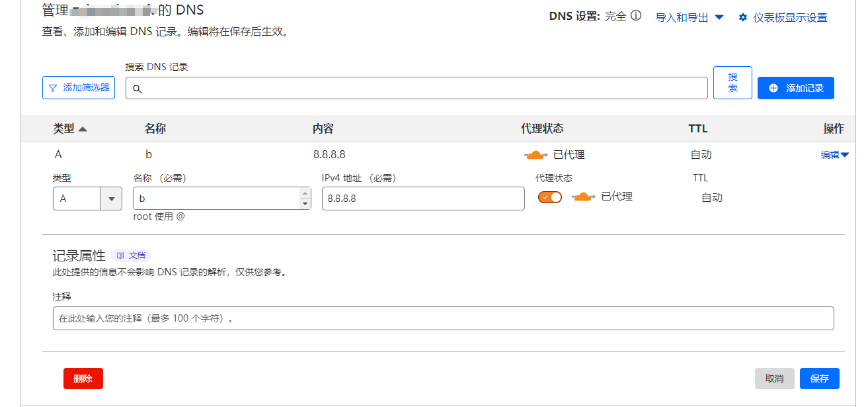Click the funnel icon in 添加筛选器
Image resolution: width=868 pixels, height=407 pixels.
tap(53, 88)
